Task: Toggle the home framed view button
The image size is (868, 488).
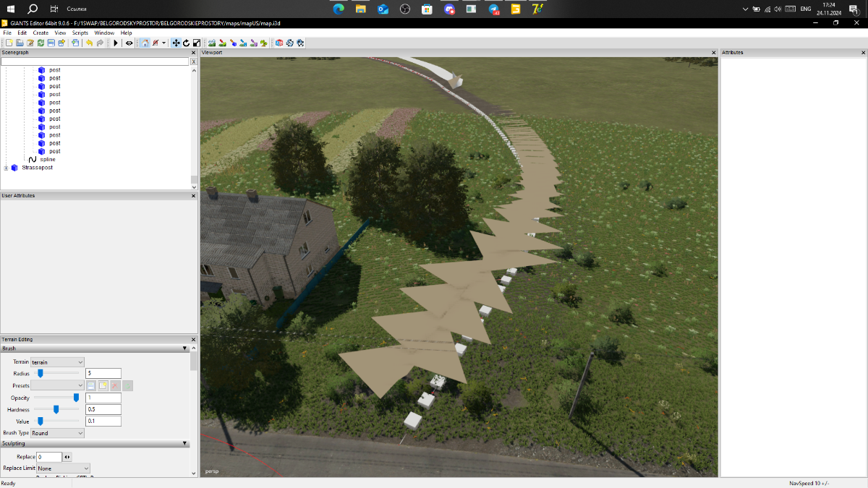Action: (145, 43)
